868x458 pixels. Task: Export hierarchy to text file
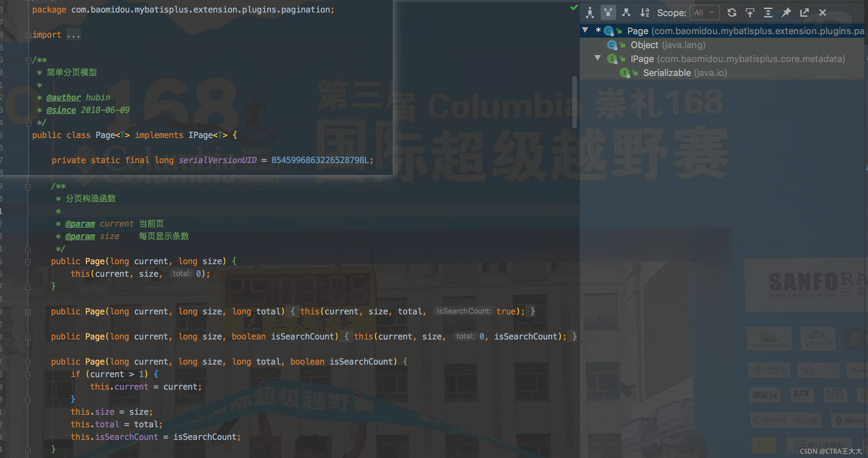pyautogui.click(x=805, y=13)
